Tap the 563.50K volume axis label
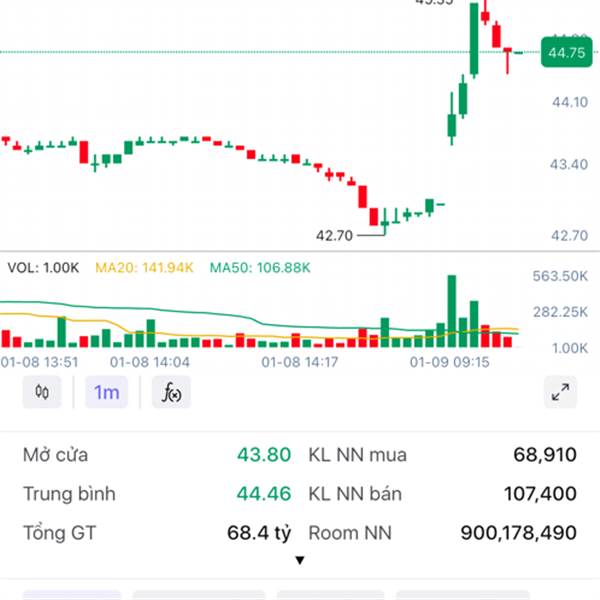Image resolution: width=600 pixels, height=600 pixels. click(x=560, y=276)
